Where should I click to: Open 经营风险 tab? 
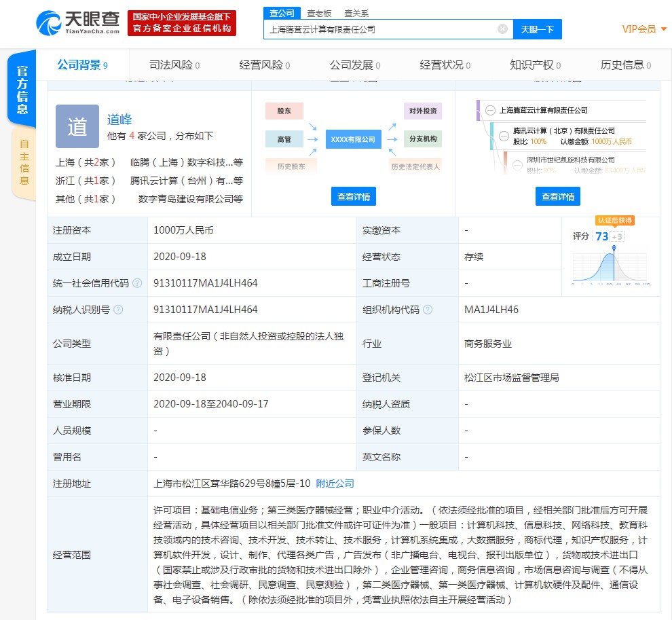[x=265, y=65]
